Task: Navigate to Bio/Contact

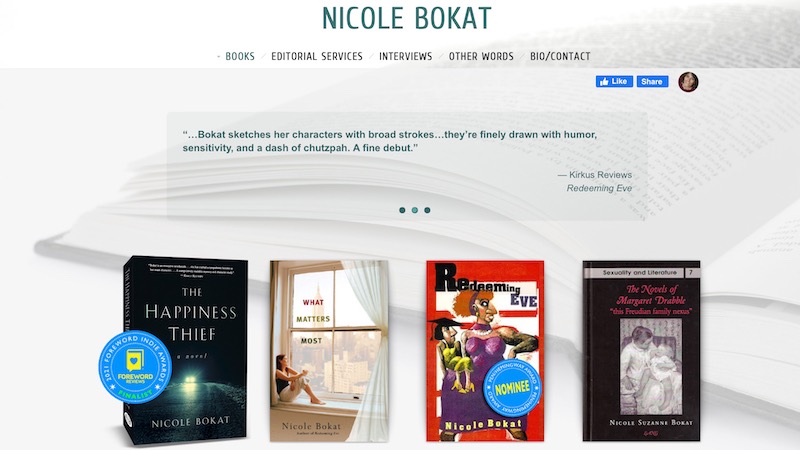Action: (x=560, y=56)
